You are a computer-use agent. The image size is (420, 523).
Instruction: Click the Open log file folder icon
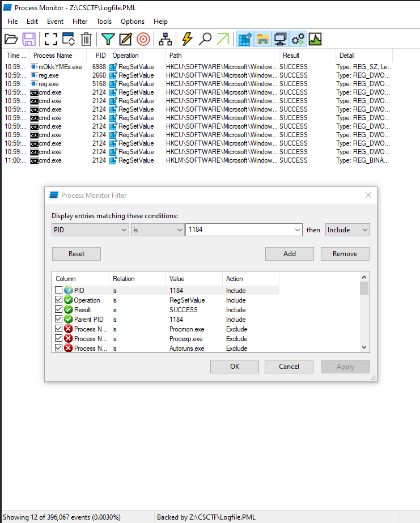(11, 39)
